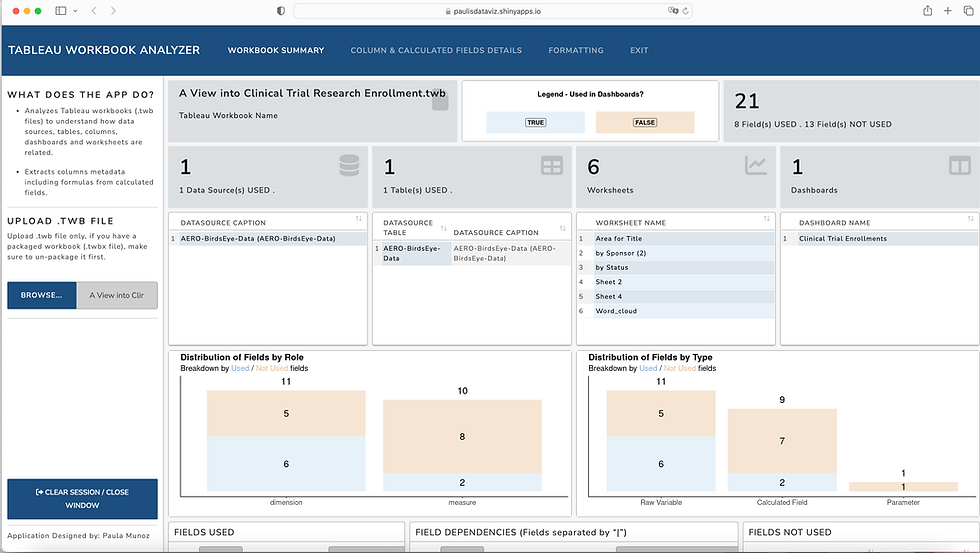
Task: Select the Exit tab
Action: (x=639, y=50)
